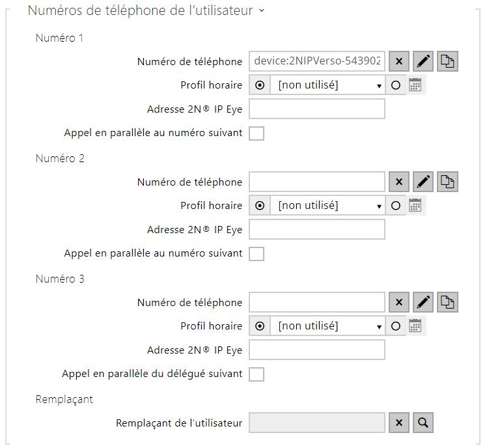Open calendar icon for Numéro 1 time profile
The height and width of the screenshot is (448, 487).
[x=415, y=85]
